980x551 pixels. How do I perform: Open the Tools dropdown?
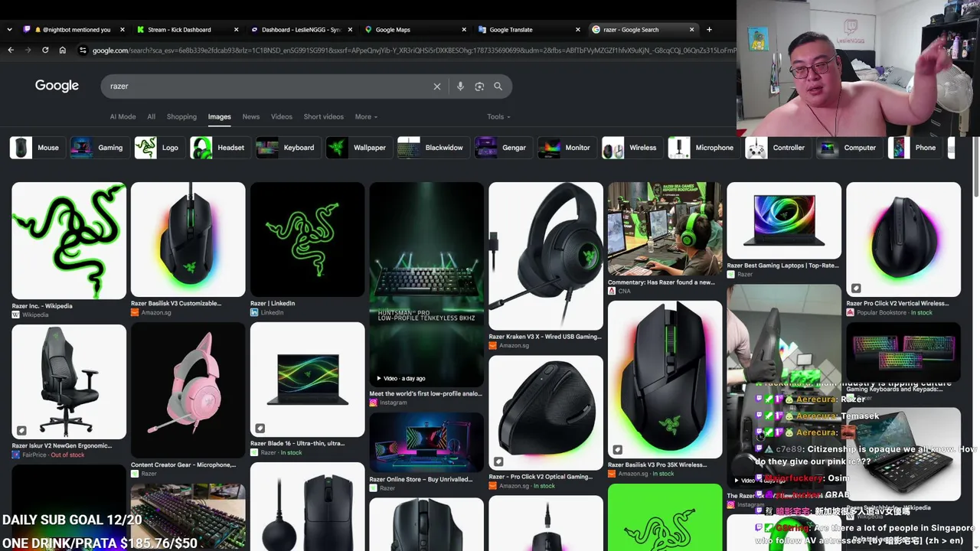498,117
